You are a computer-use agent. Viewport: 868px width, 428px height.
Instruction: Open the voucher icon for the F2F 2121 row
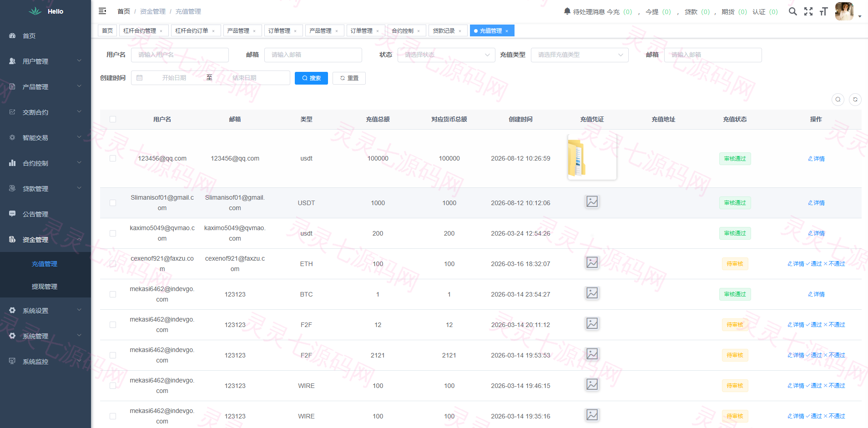point(592,354)
